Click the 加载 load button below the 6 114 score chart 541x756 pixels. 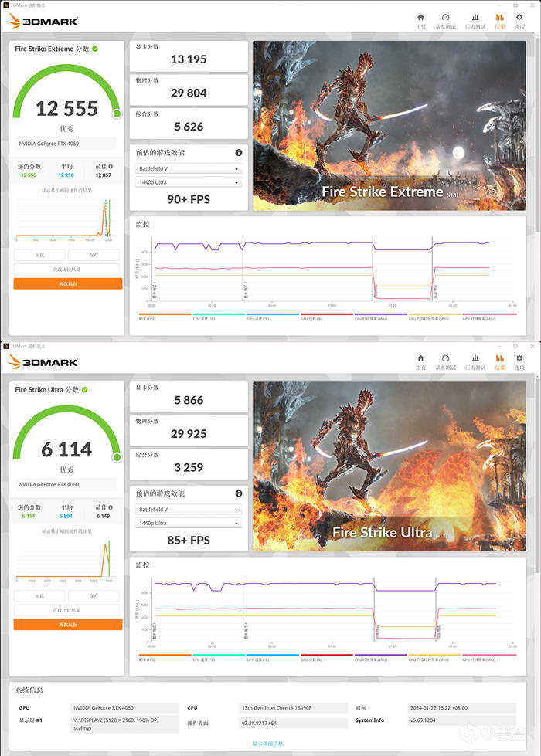pos(39,596)
